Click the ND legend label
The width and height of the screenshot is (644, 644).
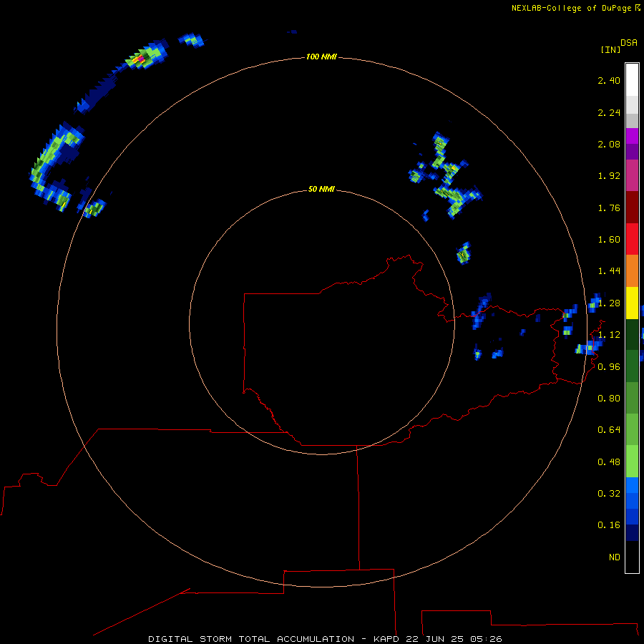tap(615, 557)
